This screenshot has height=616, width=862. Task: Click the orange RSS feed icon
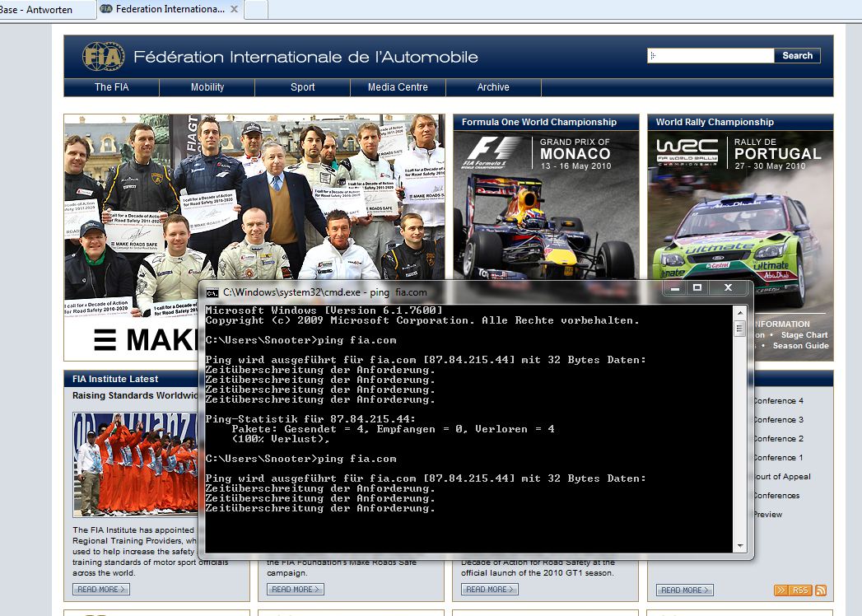[x=821, y=590]
